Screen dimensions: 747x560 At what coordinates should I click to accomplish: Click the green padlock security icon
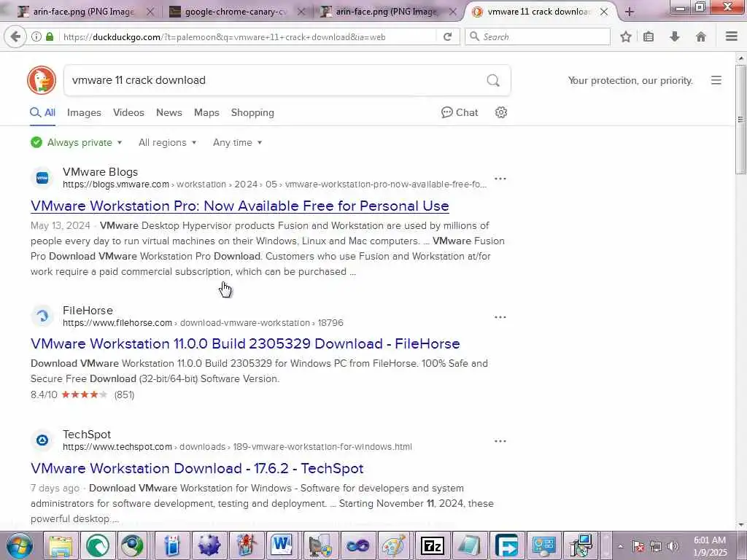pyautogui.click(x=50, y=36)
